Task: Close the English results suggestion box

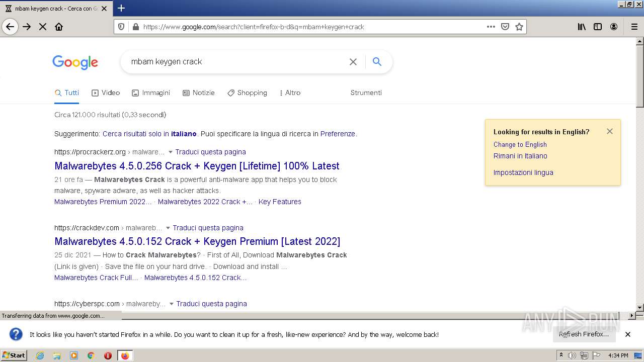Action: [610, 131]
